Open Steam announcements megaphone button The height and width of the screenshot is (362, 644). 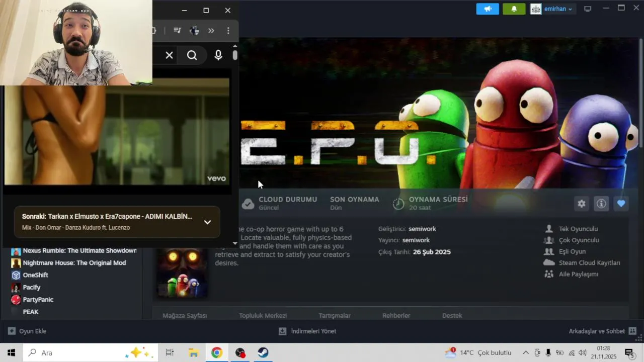tap(488, 9)
